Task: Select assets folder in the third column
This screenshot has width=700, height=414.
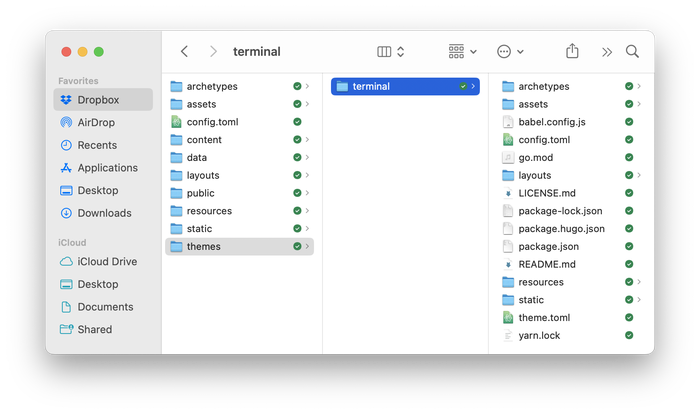Action: click(x=533, y=104)
